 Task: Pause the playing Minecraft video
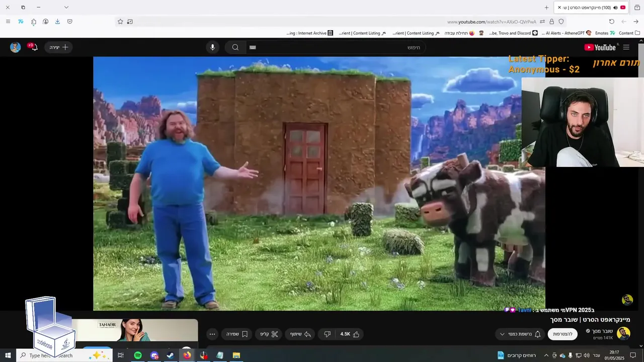[319, 184]
